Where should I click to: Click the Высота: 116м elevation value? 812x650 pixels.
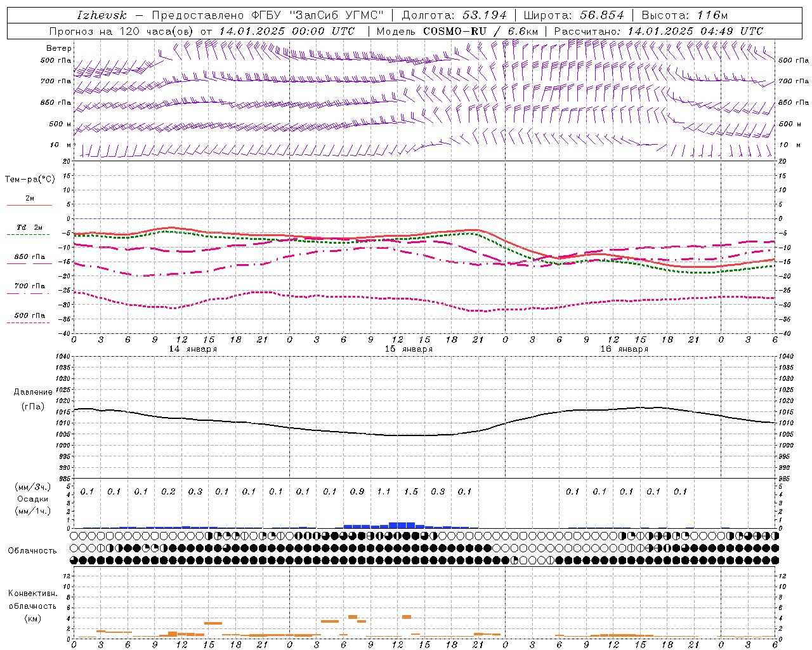pos(684,15)
